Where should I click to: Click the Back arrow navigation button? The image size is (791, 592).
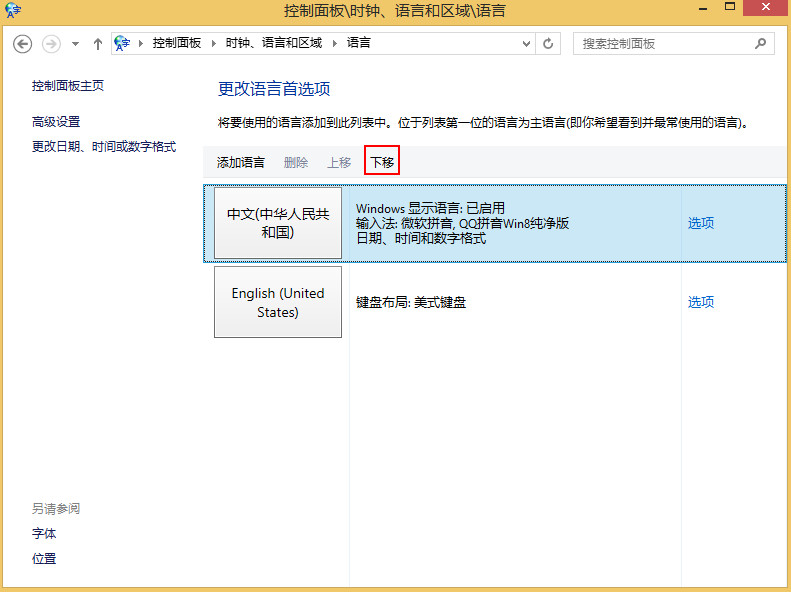22,44
